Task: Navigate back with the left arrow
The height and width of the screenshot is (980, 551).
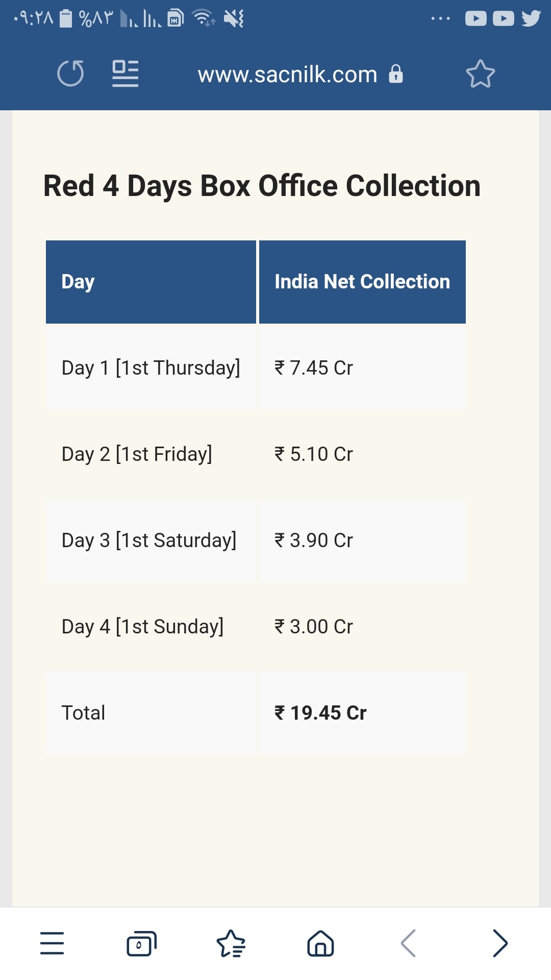Action: pos(408,943)
